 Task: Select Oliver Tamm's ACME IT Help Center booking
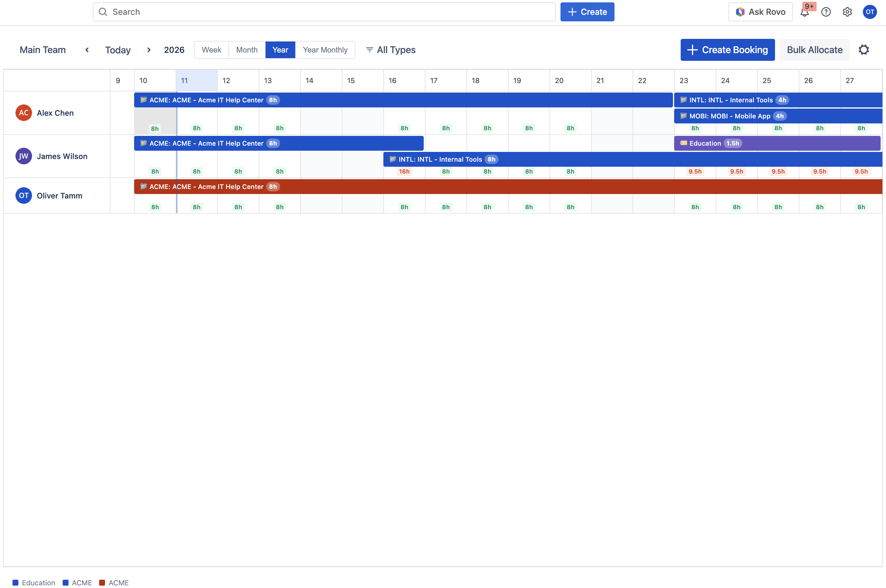point(206,186)
